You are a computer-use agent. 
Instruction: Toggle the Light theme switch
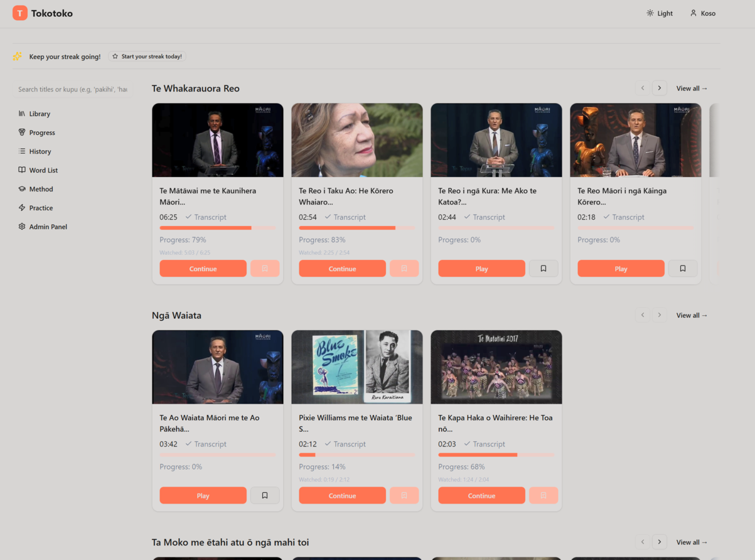(660, 13)
